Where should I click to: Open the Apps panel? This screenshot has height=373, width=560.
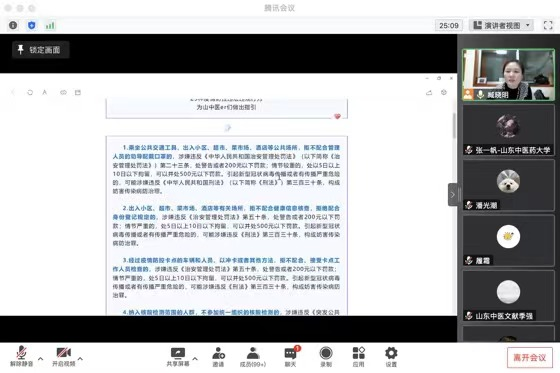click(x=358, y=357)
